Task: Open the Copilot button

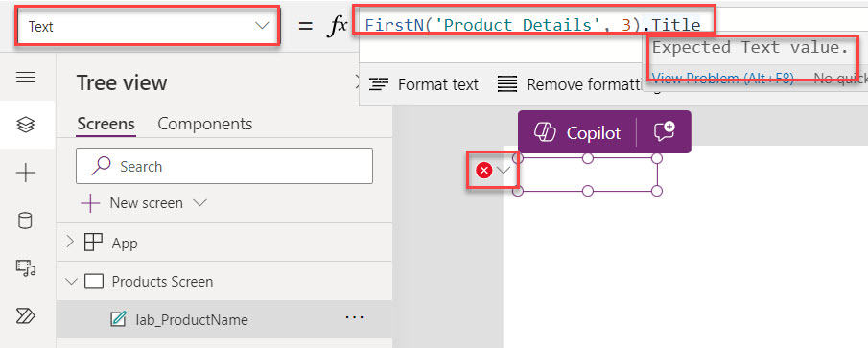Action: (577, 132)
